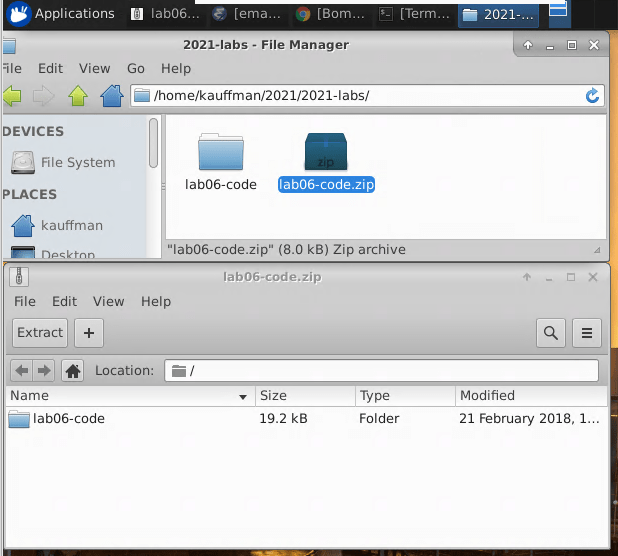Go forward in archive manager location bar

(43, 371)
